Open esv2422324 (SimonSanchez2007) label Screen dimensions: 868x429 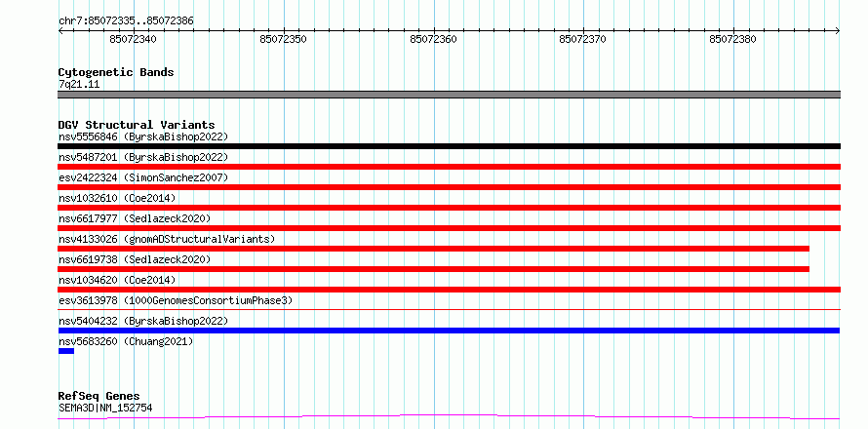point(143,177)
